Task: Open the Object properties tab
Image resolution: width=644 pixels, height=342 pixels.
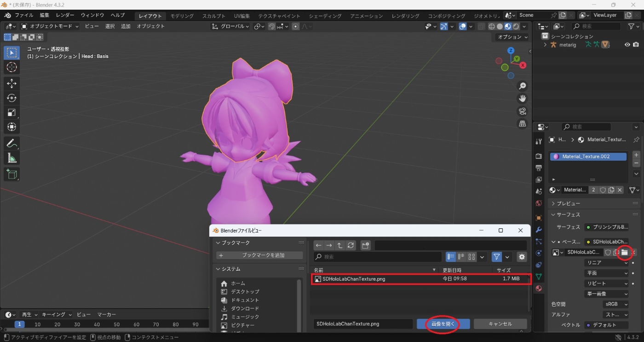Action: [x=539, y=218]
